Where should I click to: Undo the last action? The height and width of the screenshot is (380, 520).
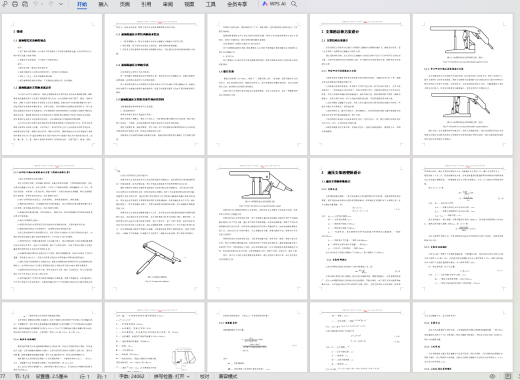pyautogui.click(x=36, y=4)
